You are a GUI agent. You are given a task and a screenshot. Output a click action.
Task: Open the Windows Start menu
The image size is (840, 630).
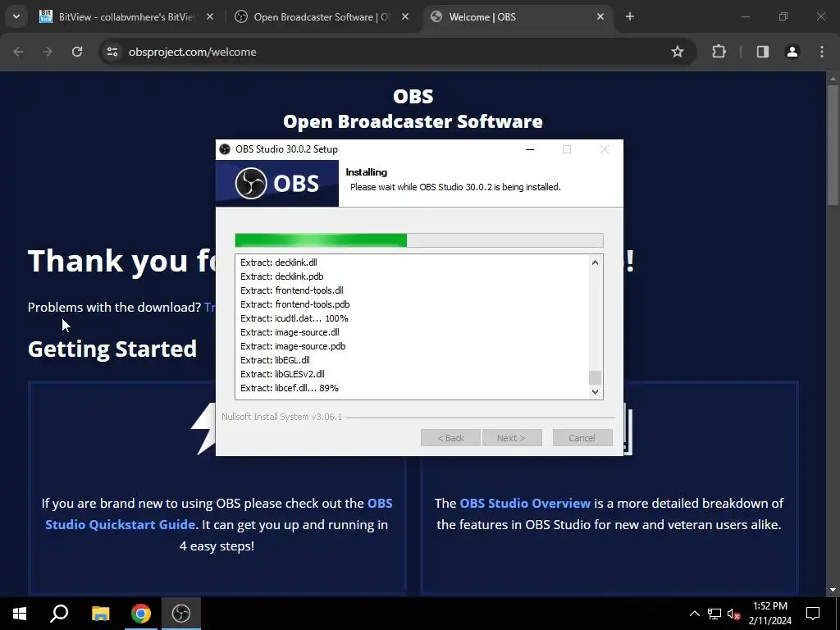pyautogui.click(x=20, y=614)
